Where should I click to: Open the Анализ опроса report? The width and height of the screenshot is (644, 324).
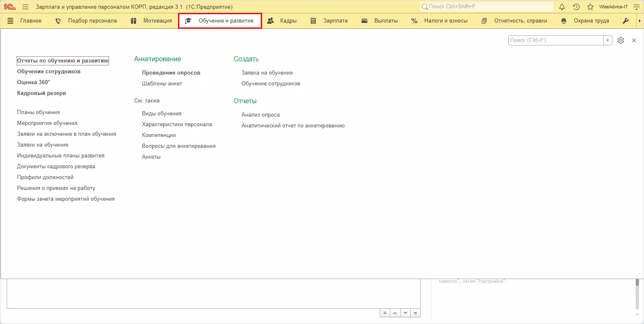pyautogui.click(x=260, y=115)
